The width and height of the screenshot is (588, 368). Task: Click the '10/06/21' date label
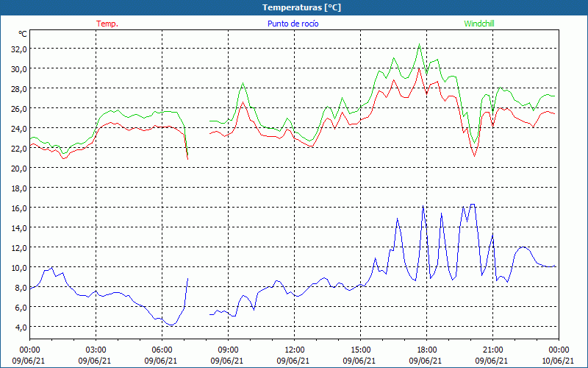[x=557, y=361]
